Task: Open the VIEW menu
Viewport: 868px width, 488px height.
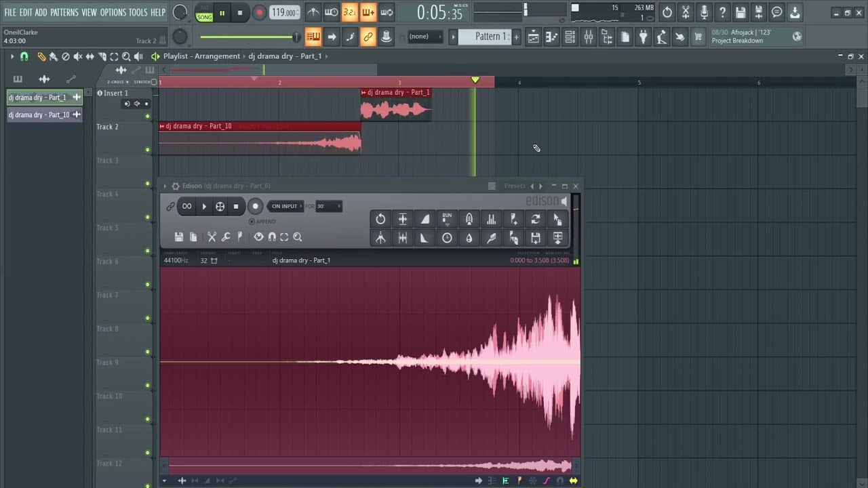Action: [x=90, y=12]
